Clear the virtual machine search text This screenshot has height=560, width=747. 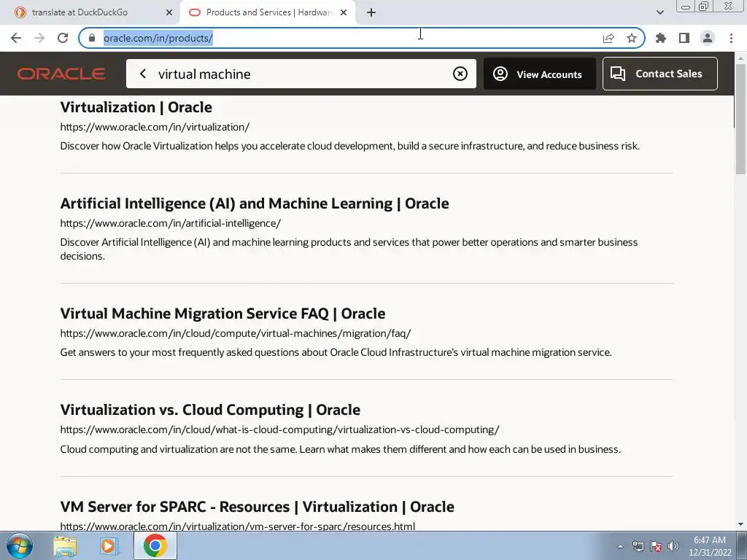460,74
